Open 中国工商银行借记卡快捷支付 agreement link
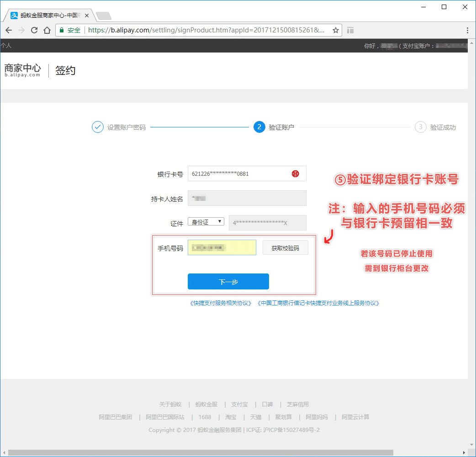The width and height of the screenshot is (476, 457). (318, 303)
